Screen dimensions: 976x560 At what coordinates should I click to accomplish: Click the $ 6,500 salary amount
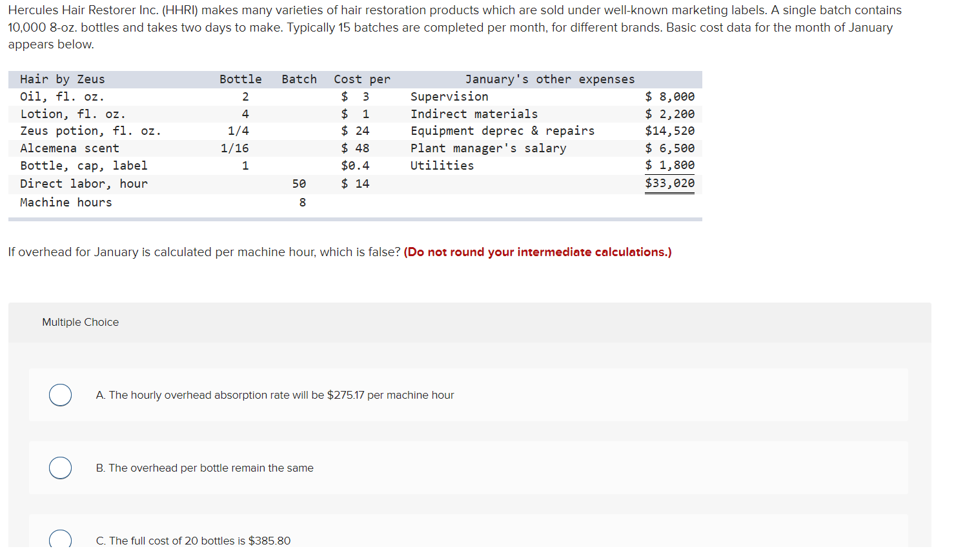tap(670, 148)
